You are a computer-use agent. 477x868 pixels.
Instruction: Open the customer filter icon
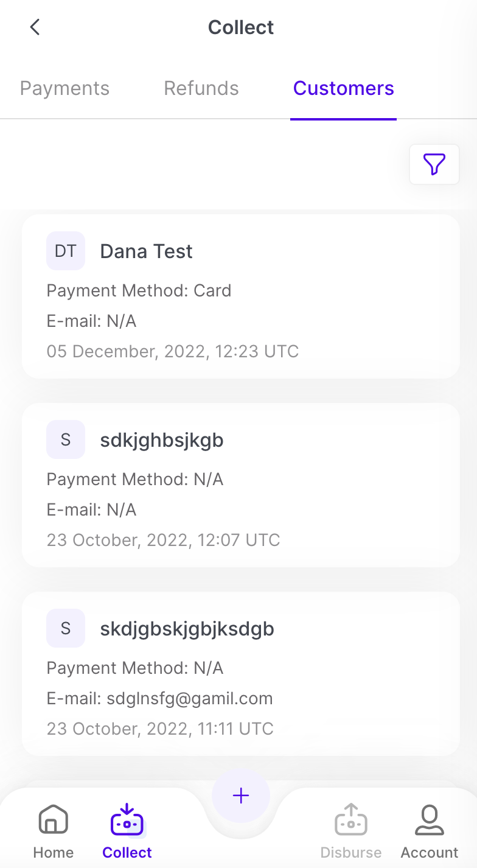(434, 164)
